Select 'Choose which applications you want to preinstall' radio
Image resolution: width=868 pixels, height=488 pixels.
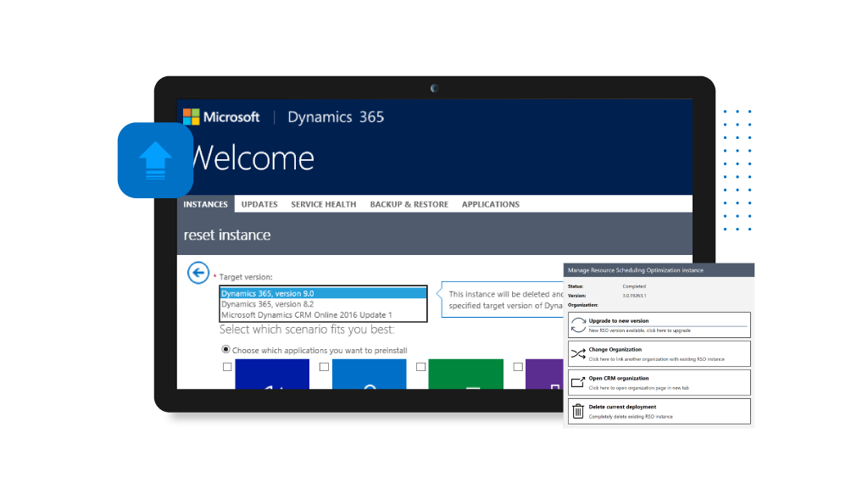(x=225, y=349)
